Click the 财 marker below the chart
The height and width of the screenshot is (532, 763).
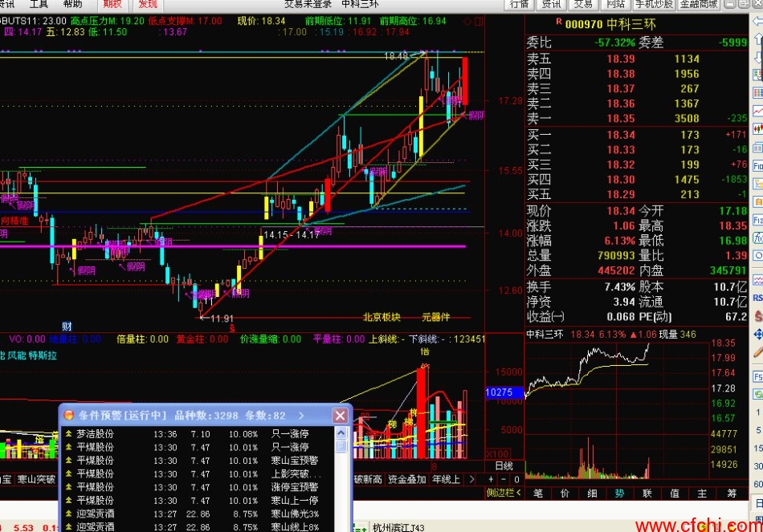tap(67, 326)
